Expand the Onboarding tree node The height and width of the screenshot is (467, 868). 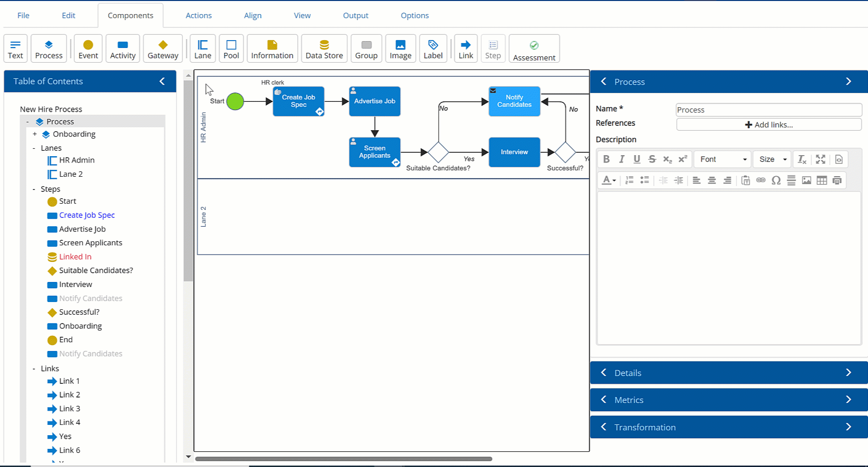click(x=35, y=134)
